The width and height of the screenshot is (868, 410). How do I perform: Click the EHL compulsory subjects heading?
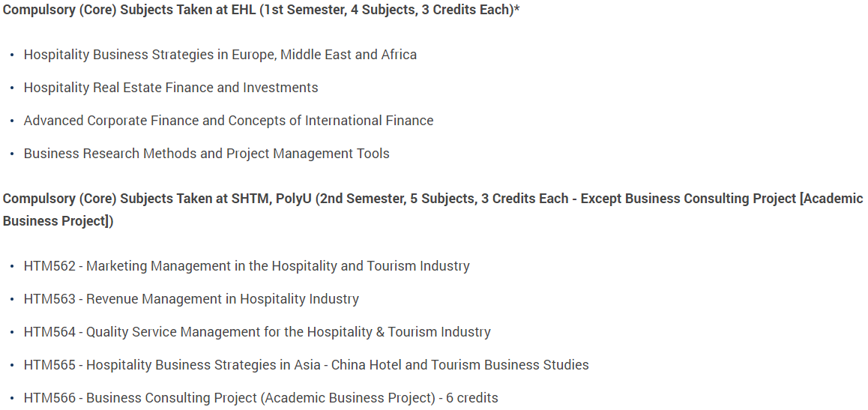262,11
